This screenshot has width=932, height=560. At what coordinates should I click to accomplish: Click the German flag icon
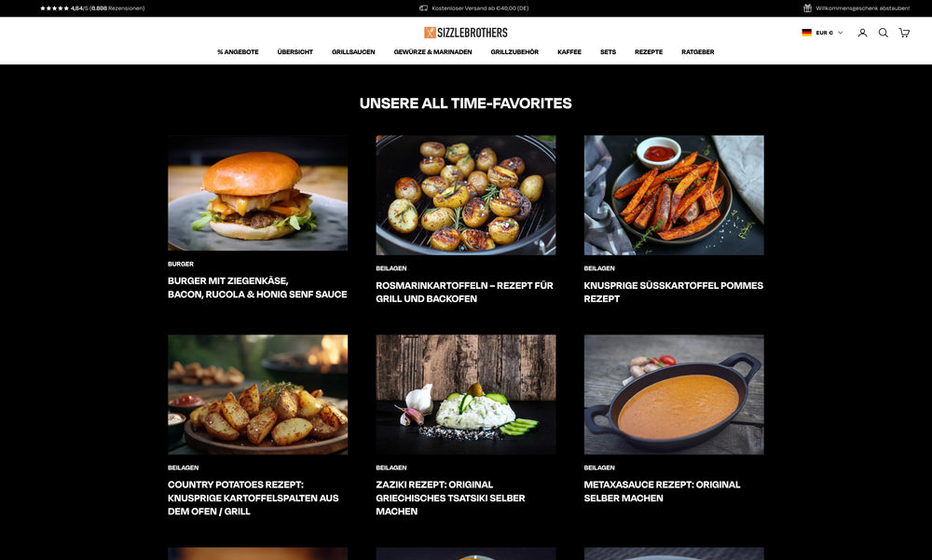806,33
